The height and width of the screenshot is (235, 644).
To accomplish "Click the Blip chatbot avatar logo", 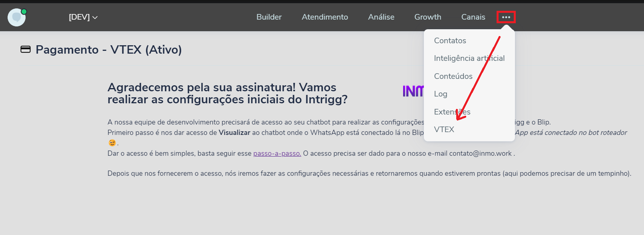I will pos(17,17).
